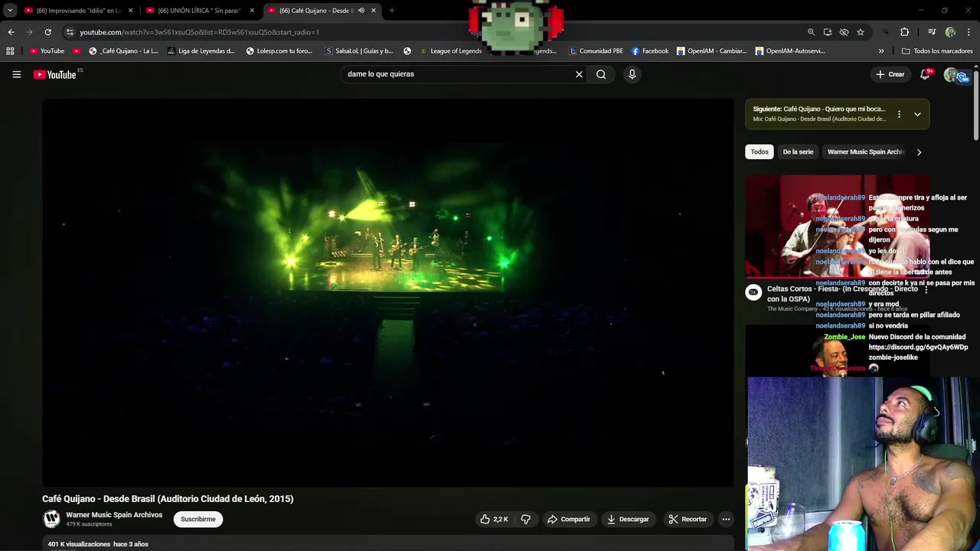
Task: Clear the search box text
Action: pos(579,74)
